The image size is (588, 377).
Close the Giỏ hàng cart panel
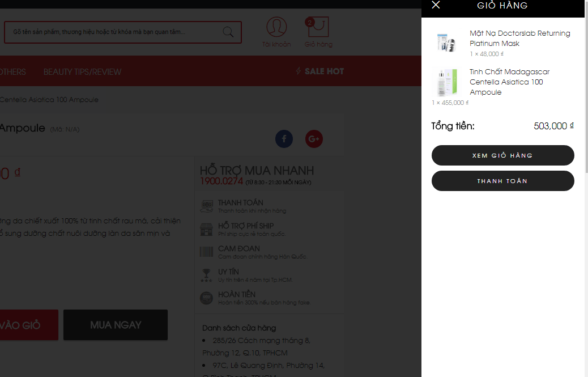click(436, 5)
